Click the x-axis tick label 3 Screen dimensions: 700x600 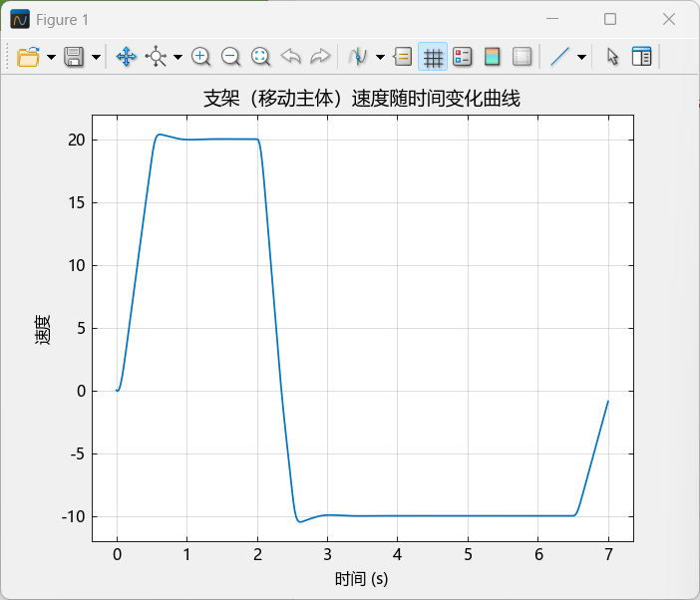click(x=328, y=554)
